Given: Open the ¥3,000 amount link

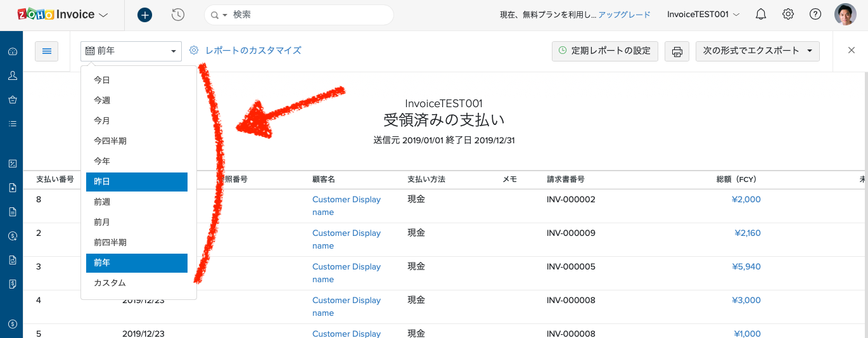Looking at the screenshot, I should point(746,300).
